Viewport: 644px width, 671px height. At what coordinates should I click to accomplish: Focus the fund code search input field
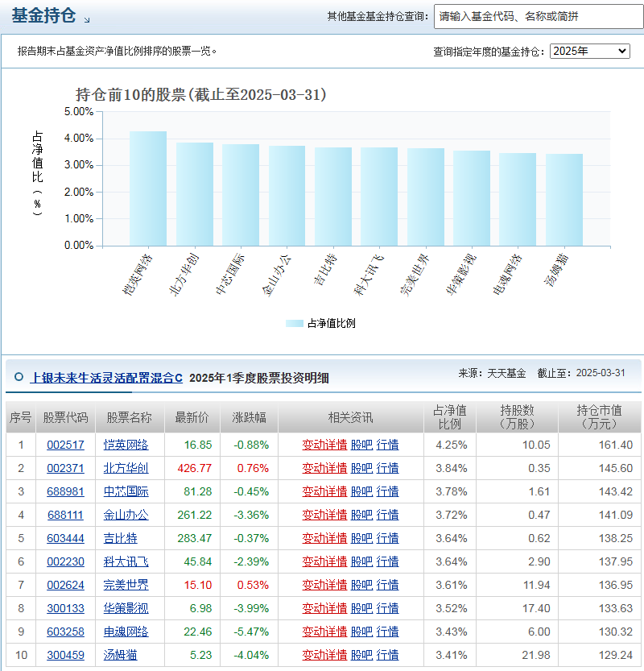tap(539, 17)
